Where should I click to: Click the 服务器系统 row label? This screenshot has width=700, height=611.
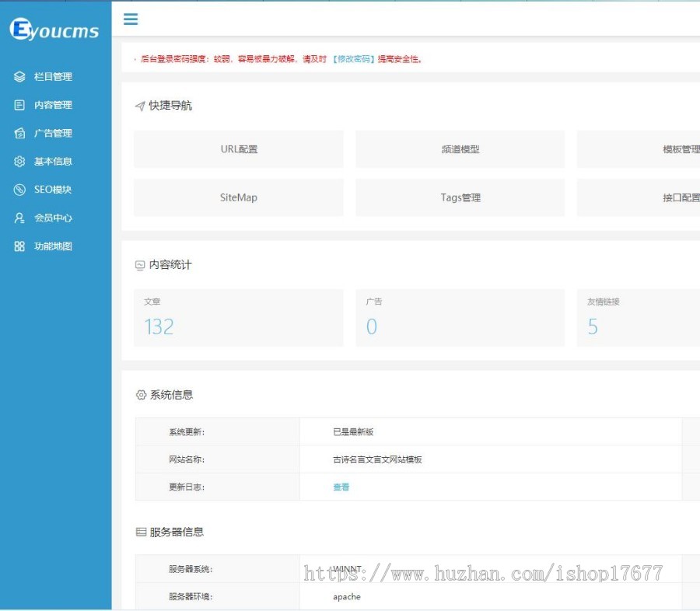(191, 569)
